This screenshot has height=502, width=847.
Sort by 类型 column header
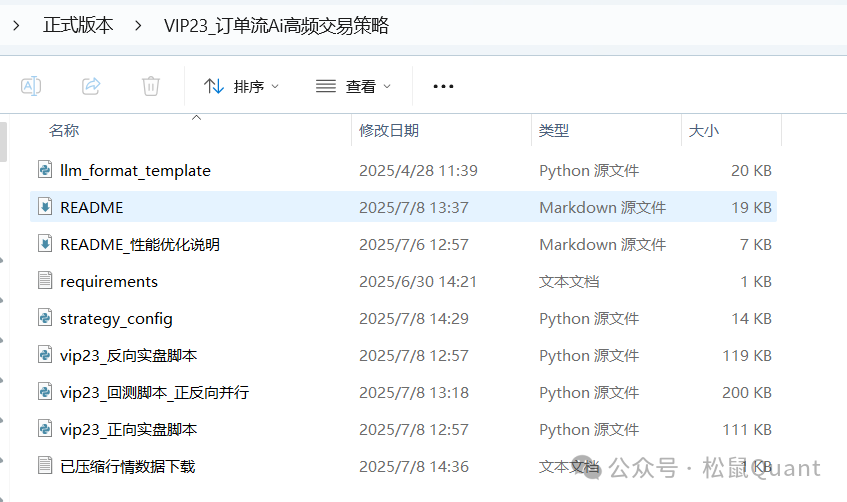click(554, 130)
